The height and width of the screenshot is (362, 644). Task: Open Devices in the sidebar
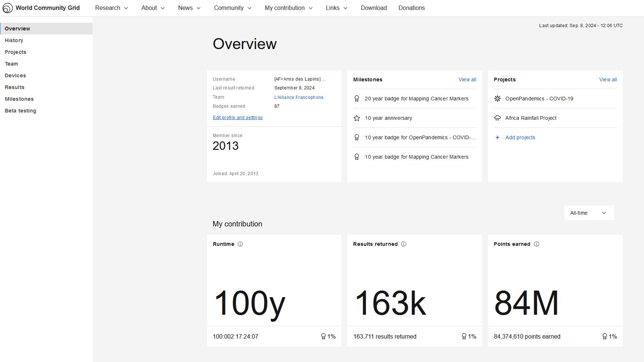[46, 75]
